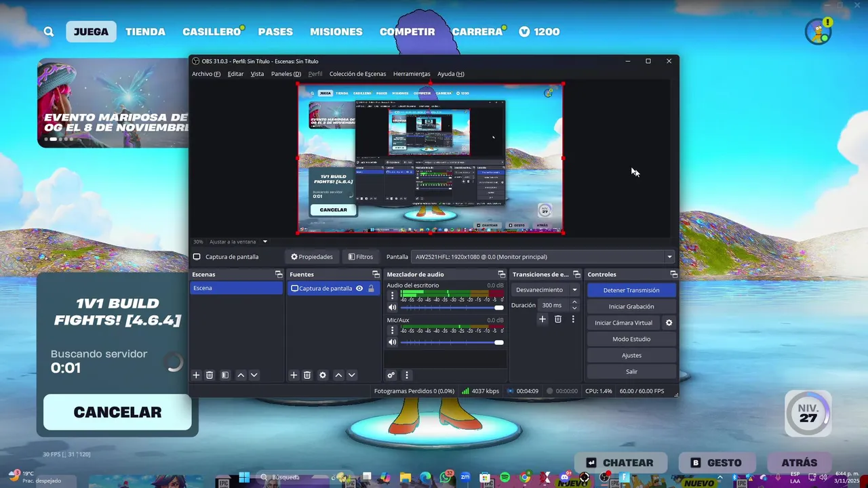Screen dimensions: 868x488
Task: Click the Duración 300 ms field
Action: coord(553,305)
